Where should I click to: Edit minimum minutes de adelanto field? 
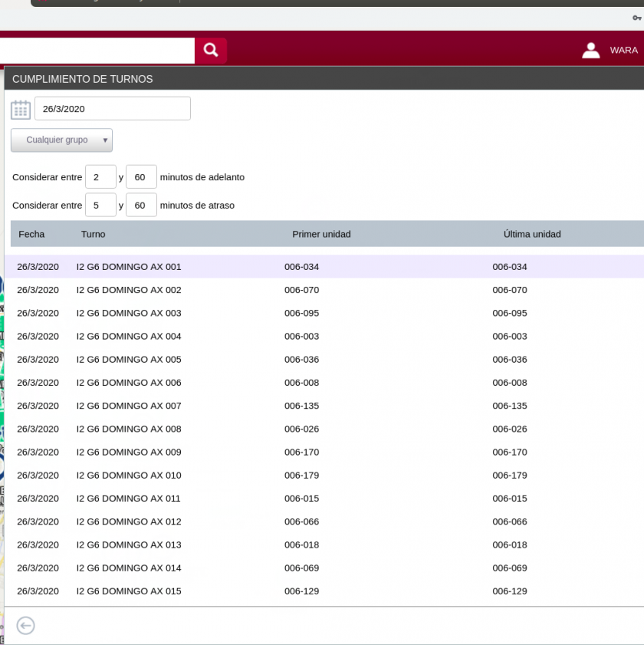[x=100, y=177]
